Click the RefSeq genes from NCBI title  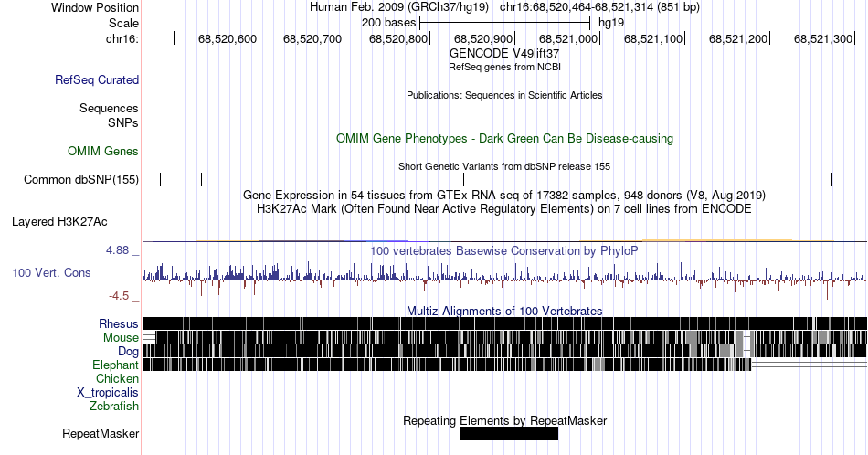click(x=504, y=67)
